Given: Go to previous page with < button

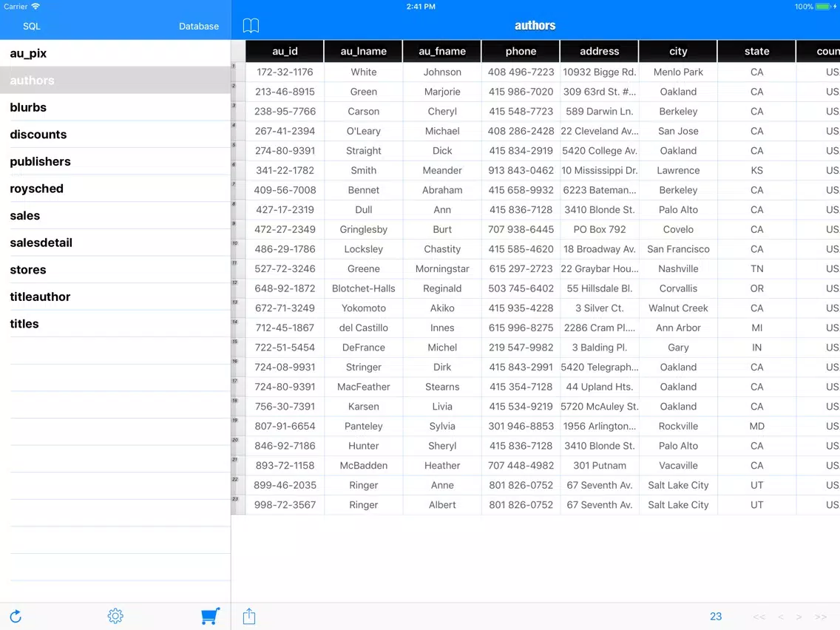Looking at the screenshot, I should 781,617.
